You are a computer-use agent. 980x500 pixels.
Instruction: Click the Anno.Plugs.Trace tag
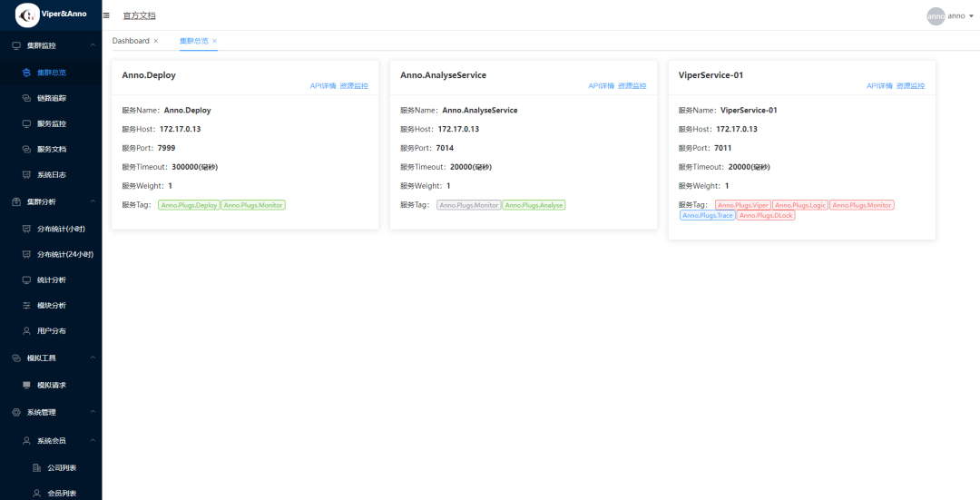tap(708, 215)
